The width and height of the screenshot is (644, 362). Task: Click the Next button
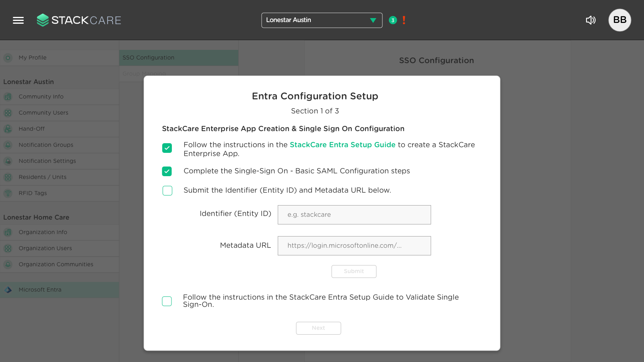pos(318,328)
